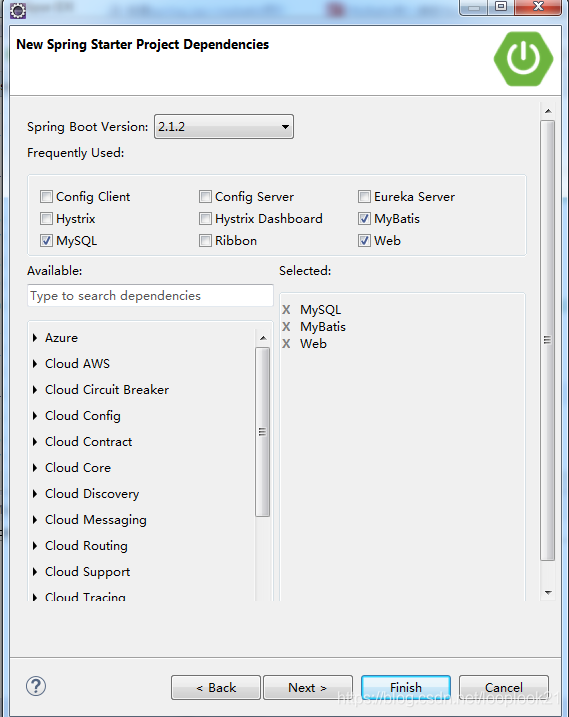
Task: Click the Available list scroll up arrow
Action: [x=263, y=338]
